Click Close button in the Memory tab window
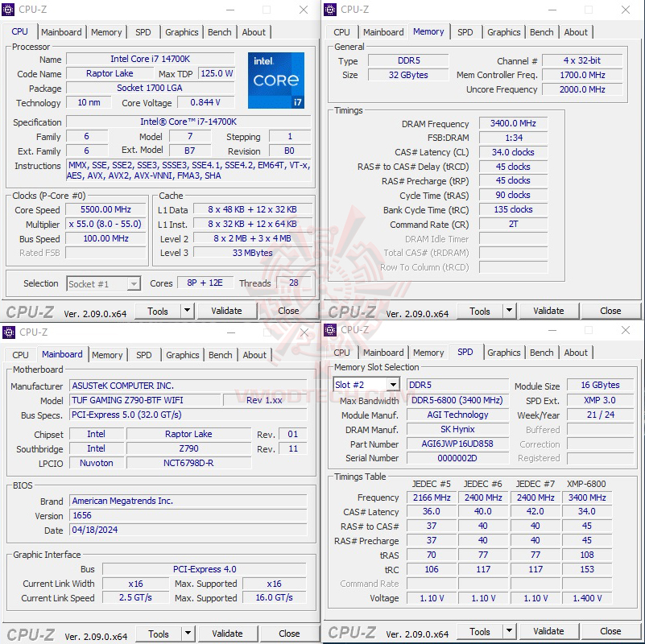Viewport: 645px width, 644px height. point(610,311)
